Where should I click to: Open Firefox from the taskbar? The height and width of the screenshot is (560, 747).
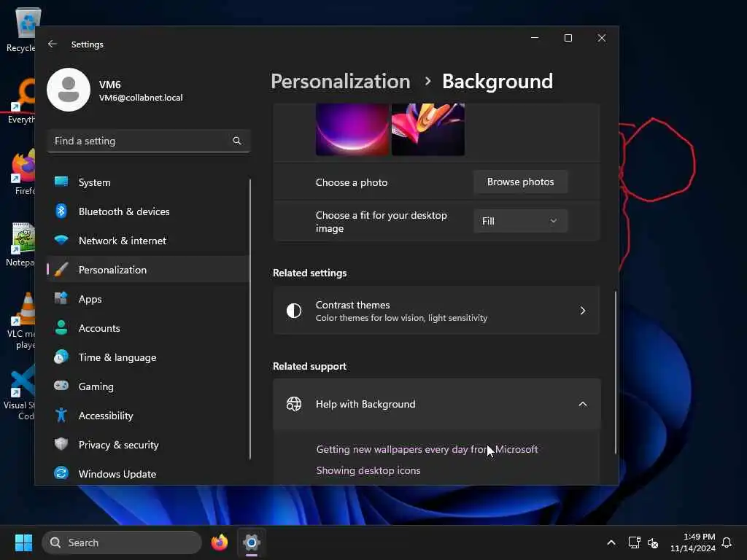click(219, 542)
